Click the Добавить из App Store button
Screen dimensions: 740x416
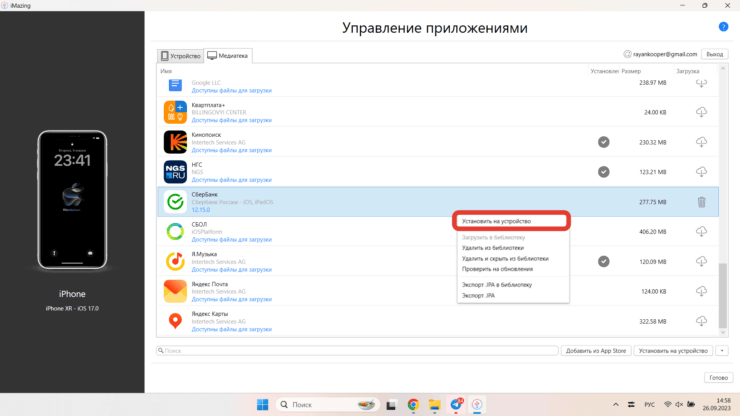pyautogui.click(x=595, y=351)
